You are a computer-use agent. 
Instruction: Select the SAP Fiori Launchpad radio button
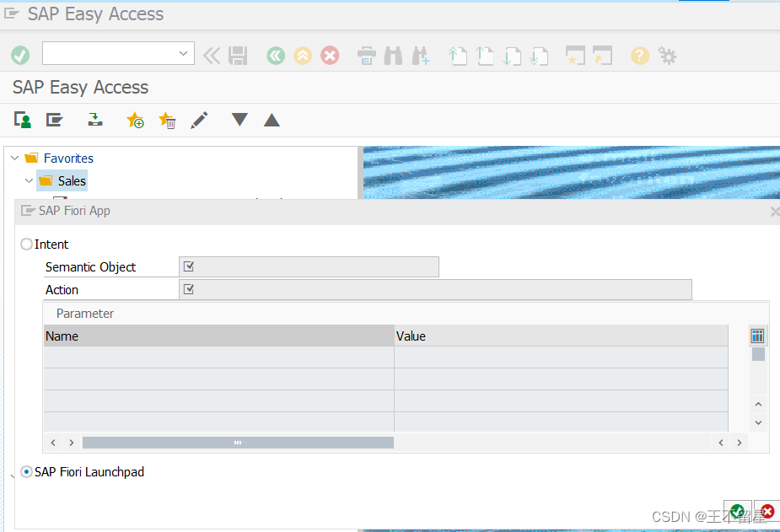tap(26, 472)
